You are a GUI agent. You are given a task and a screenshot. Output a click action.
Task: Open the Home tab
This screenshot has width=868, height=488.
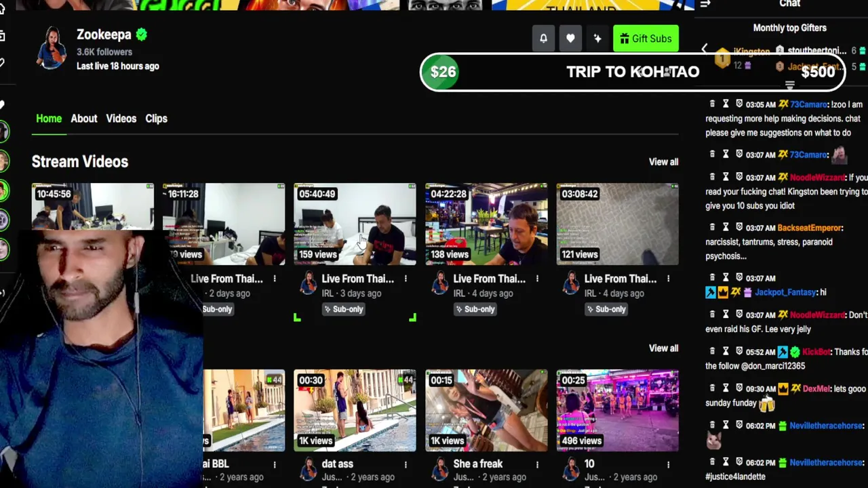coord(49,119)
